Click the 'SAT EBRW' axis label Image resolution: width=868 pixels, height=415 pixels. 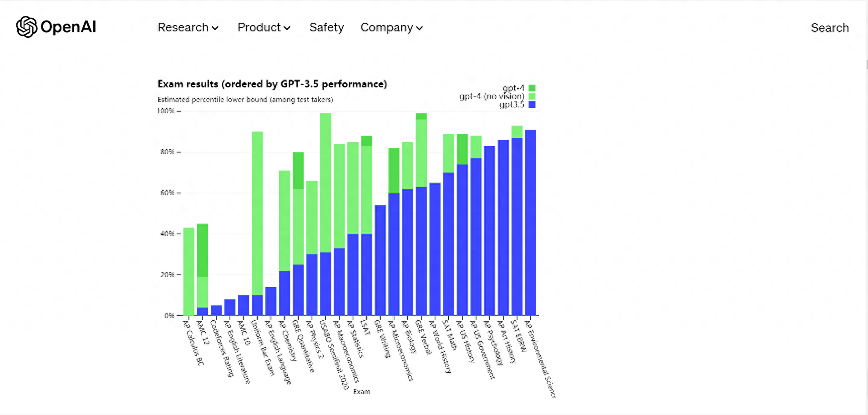pos(518,336)
